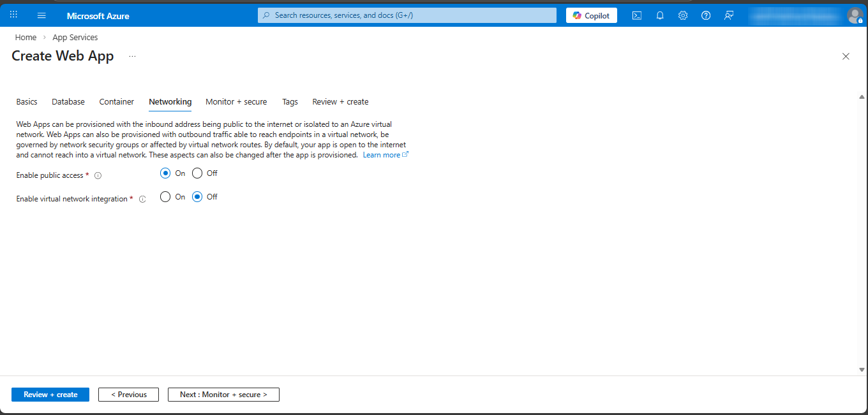Turn On virtual network integration
Viewport: 868px width, 415px height.
point(165,197)
